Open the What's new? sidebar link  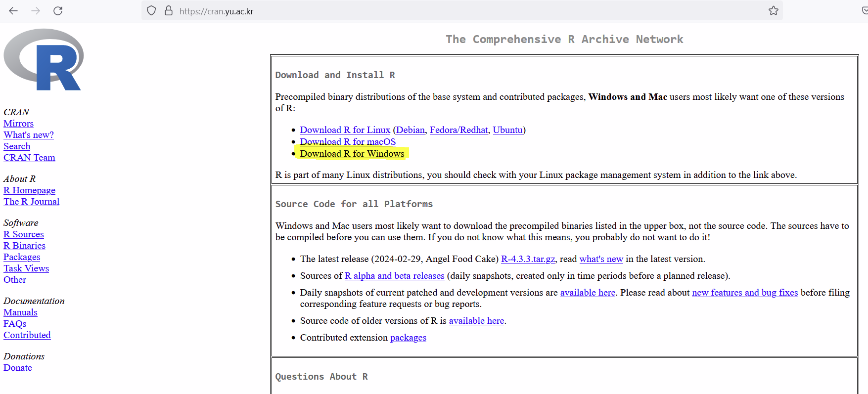[29, 135]
